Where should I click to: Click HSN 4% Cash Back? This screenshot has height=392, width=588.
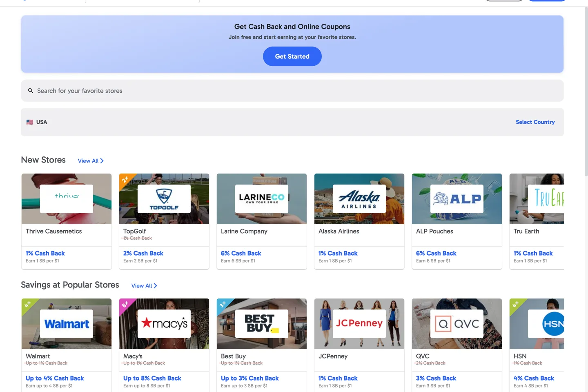click(534, 378)
